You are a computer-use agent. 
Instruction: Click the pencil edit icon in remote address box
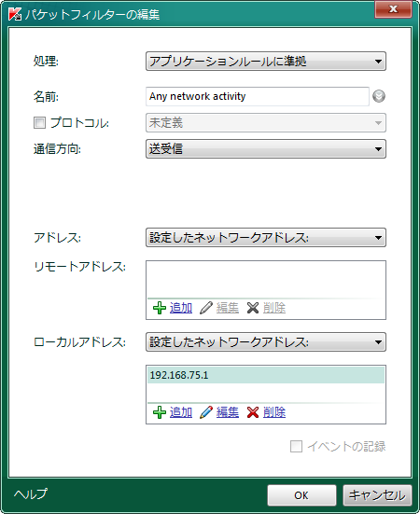206,308
